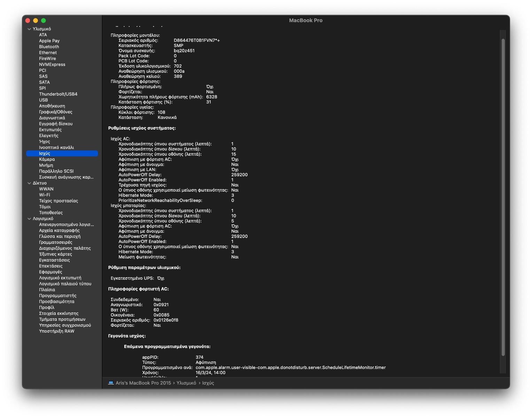Click the battery serial number D864476T0B1FVN7*+
The image size is (532, 418).
(197, 40)
